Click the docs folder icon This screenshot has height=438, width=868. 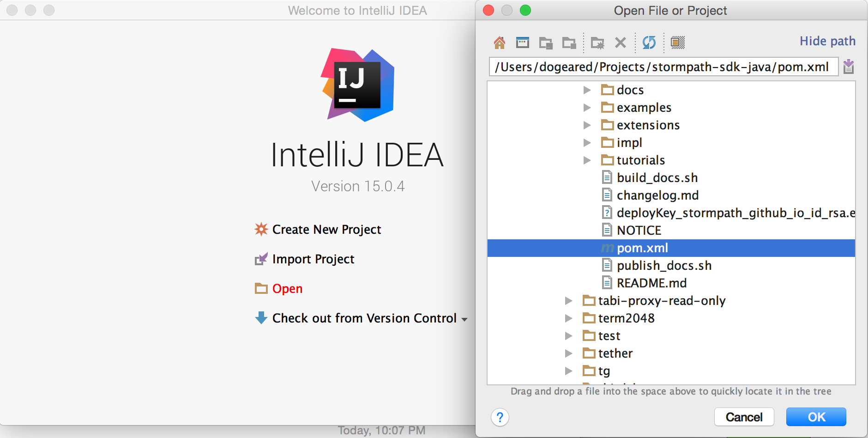pos(608,90)
